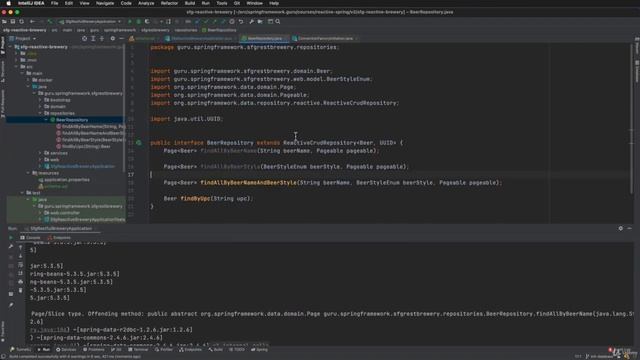
Task: Collapse the repositories package
Action: pyautogui.click(x=40, y=113)
